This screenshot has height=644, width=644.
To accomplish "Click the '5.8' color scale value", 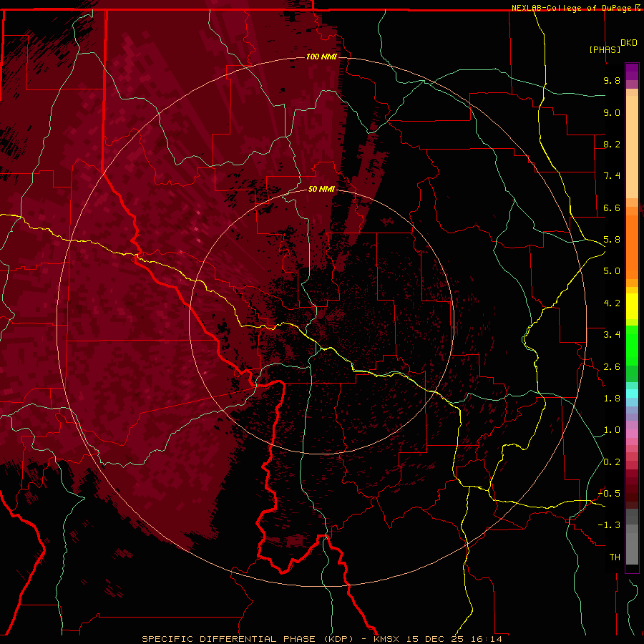I will [x=612, y=240].
